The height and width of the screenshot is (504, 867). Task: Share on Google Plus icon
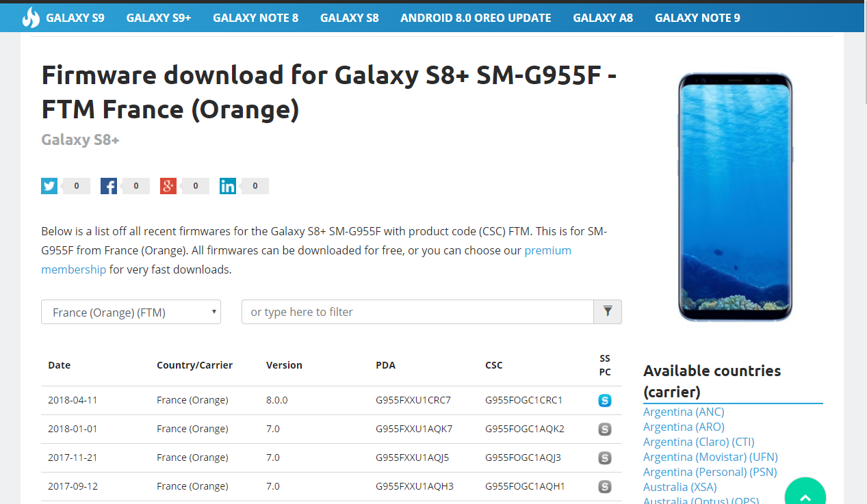pos(168,186)
